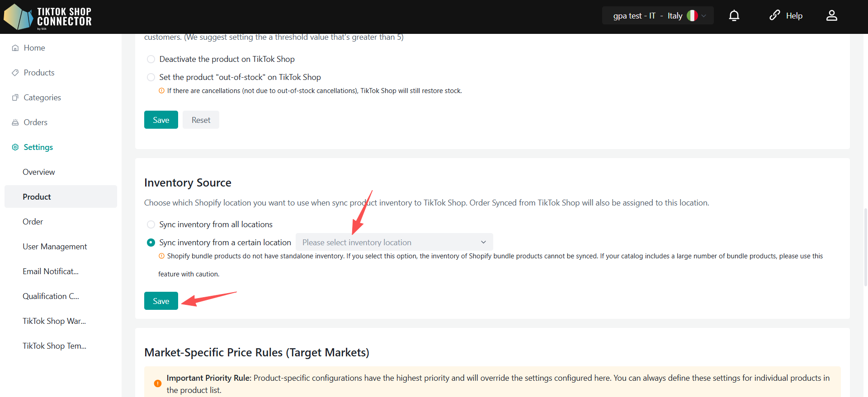Open TikTok Shop Tem... settings item
The height and width of the screenshot is (397, 868).
[x=54, y=346]
